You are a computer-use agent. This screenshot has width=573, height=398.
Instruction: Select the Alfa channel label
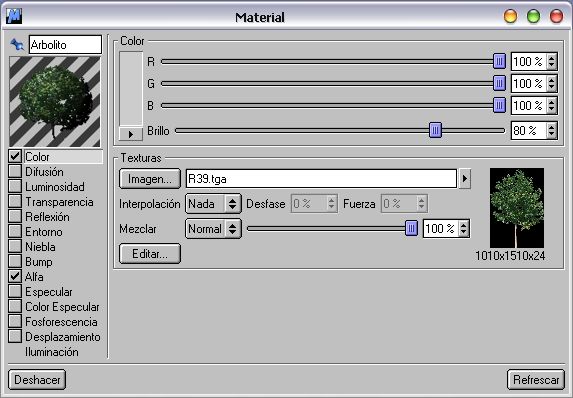[x=34, y=277]
